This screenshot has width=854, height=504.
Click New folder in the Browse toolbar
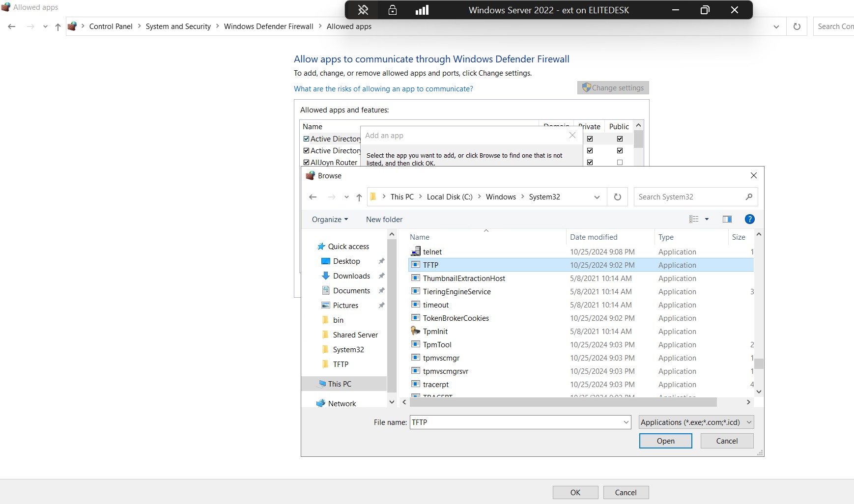pos(384,220)
